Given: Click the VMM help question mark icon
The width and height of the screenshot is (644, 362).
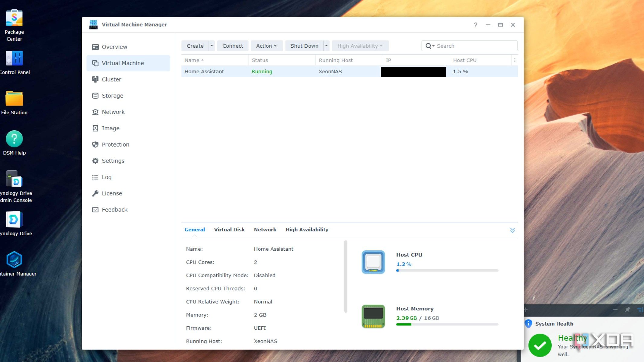Looking at the screenshot, I should pyautogui.click(x=476, y=25).
